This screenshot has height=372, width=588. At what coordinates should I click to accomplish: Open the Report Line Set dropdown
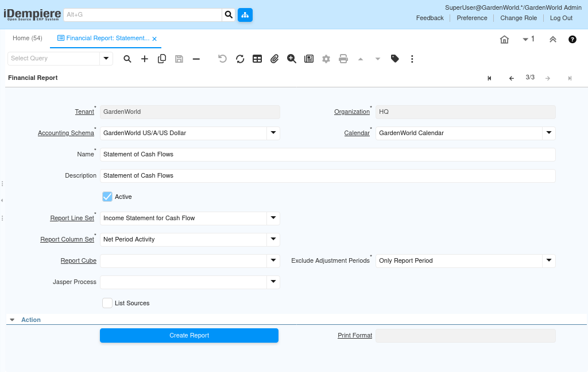(273, 218)
